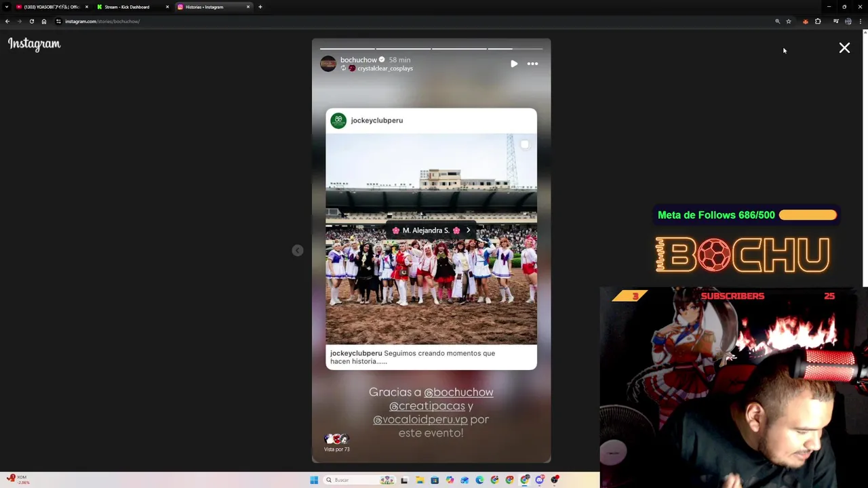Image resolution: width=868 pixels, height=488 pixels.
Task: Expand the tab search dropdown
Action: pyautogui.click(x=6, y=7)
